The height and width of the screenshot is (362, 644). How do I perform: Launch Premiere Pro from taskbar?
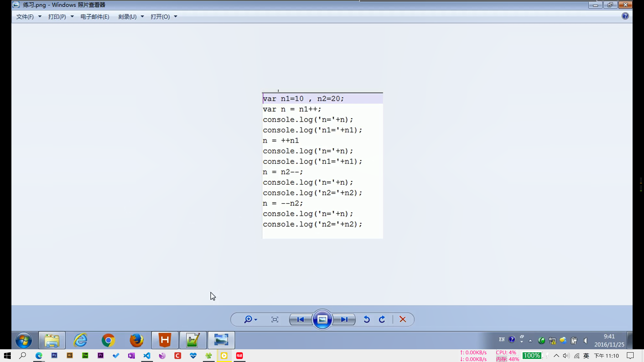(101, 356)
